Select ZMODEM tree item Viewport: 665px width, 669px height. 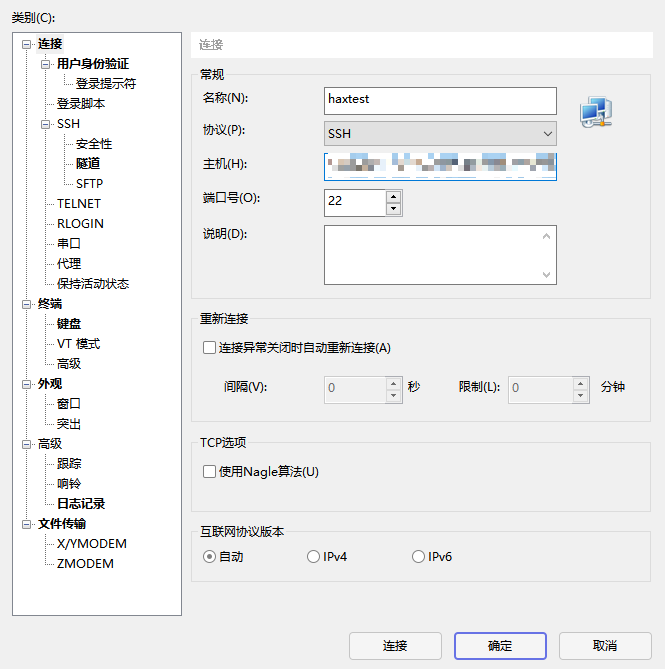coord(85,564)
